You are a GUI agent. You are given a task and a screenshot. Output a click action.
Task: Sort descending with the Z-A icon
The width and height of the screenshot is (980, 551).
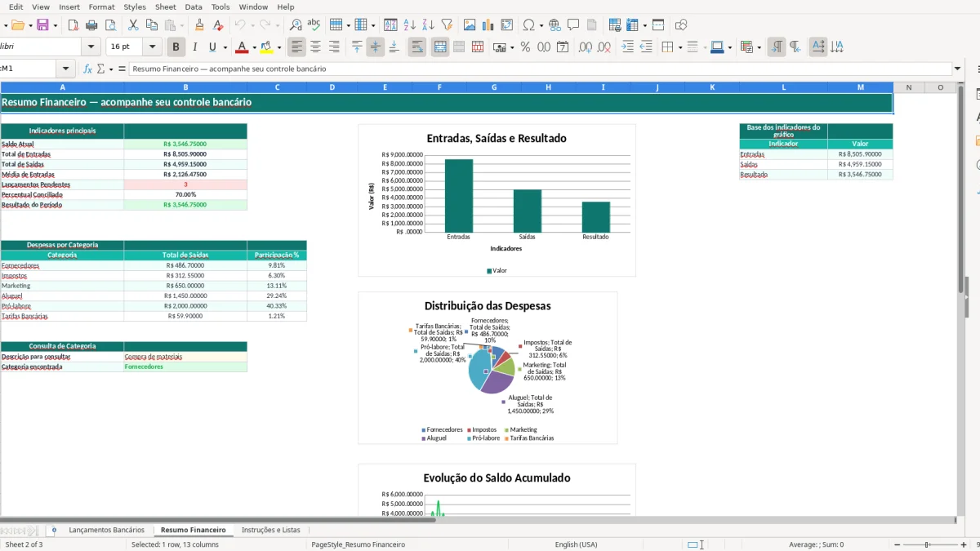[428, 25]
